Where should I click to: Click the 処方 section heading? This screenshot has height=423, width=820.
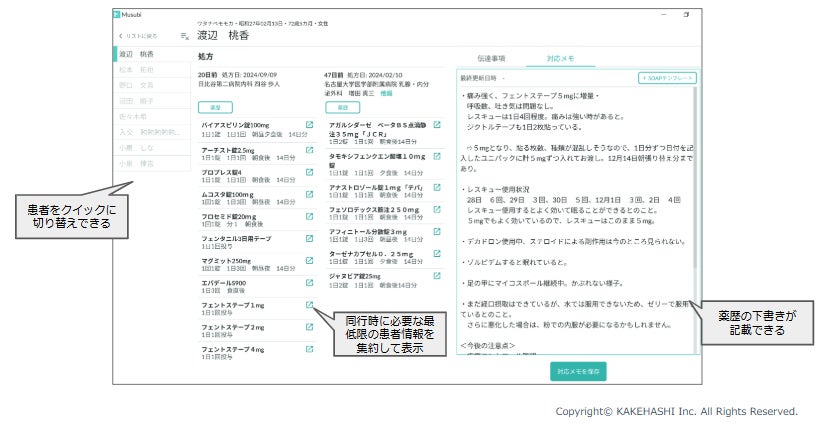206,56
